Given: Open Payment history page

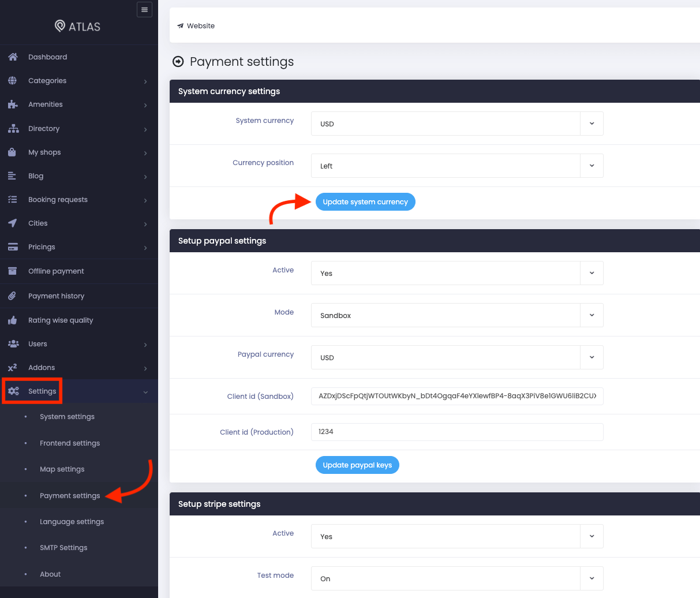Looking at the screenshot, I should click(x=57, y=296).
